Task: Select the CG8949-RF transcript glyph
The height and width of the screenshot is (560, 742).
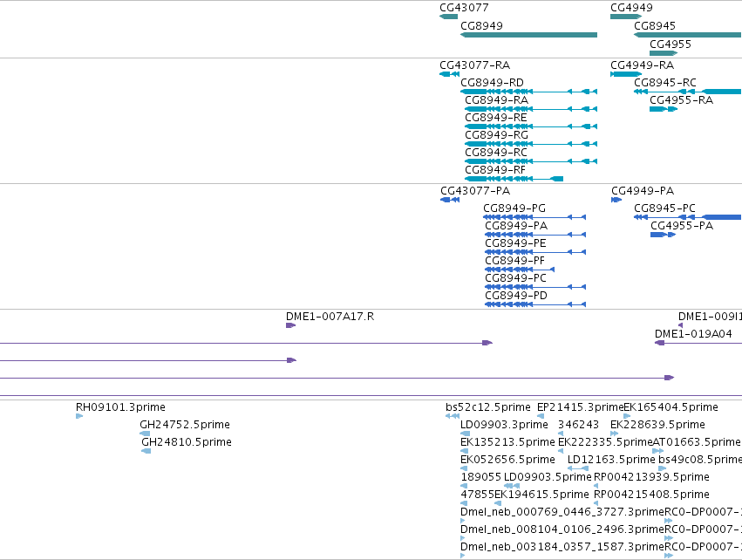Action: click(x=514, y=179)
